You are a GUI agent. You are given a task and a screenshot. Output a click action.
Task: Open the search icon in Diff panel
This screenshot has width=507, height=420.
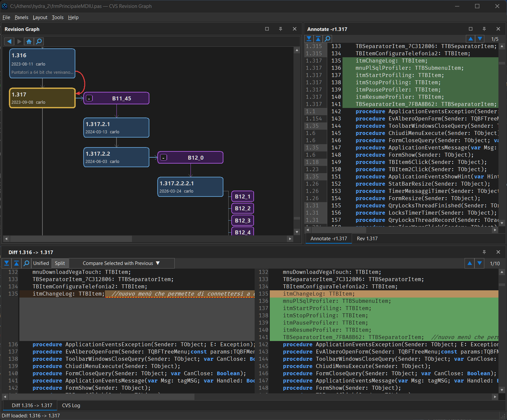26,263
